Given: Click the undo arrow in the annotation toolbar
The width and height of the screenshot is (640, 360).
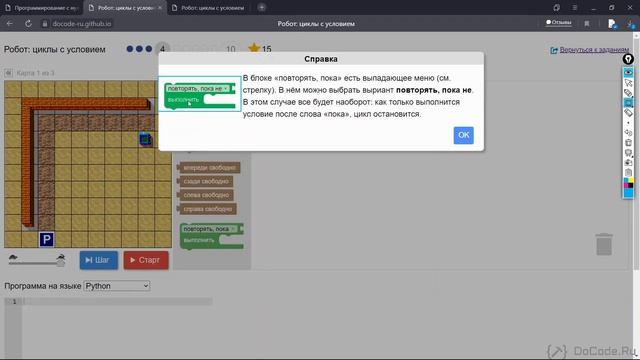Looking at the screenshot, I should (x=629, y=133).
